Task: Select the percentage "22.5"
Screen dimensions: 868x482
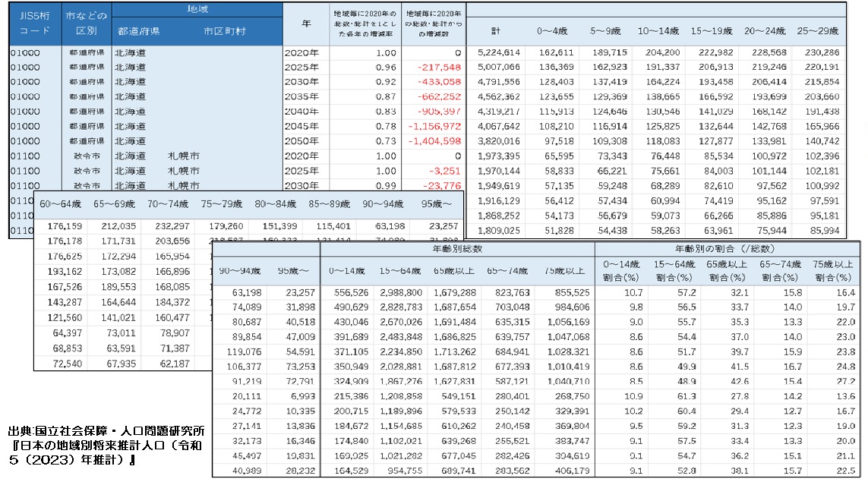Action: [x=846, y=471]
